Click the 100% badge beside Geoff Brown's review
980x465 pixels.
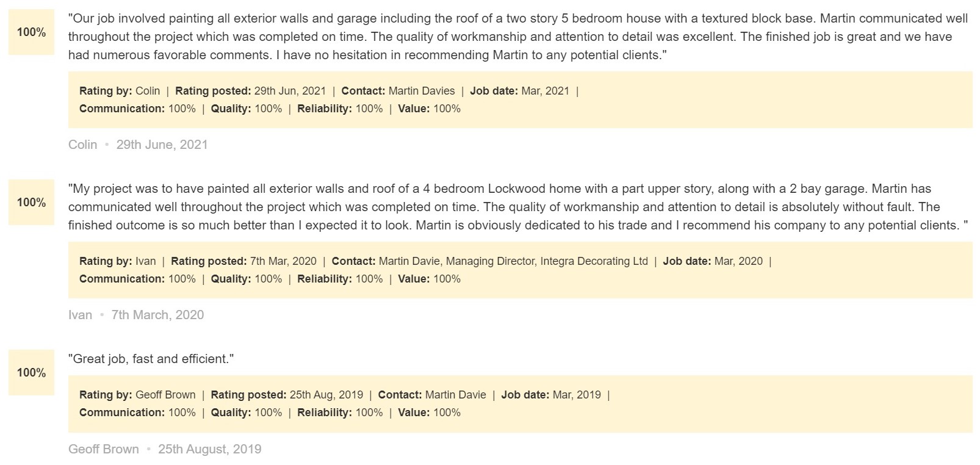tap(31, 373)
